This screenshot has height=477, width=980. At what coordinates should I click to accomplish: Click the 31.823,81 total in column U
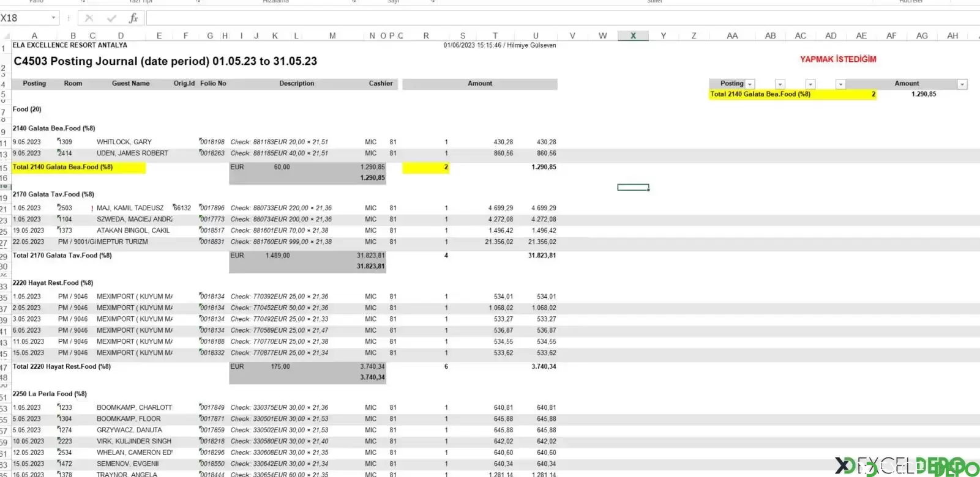click(542, 256)
